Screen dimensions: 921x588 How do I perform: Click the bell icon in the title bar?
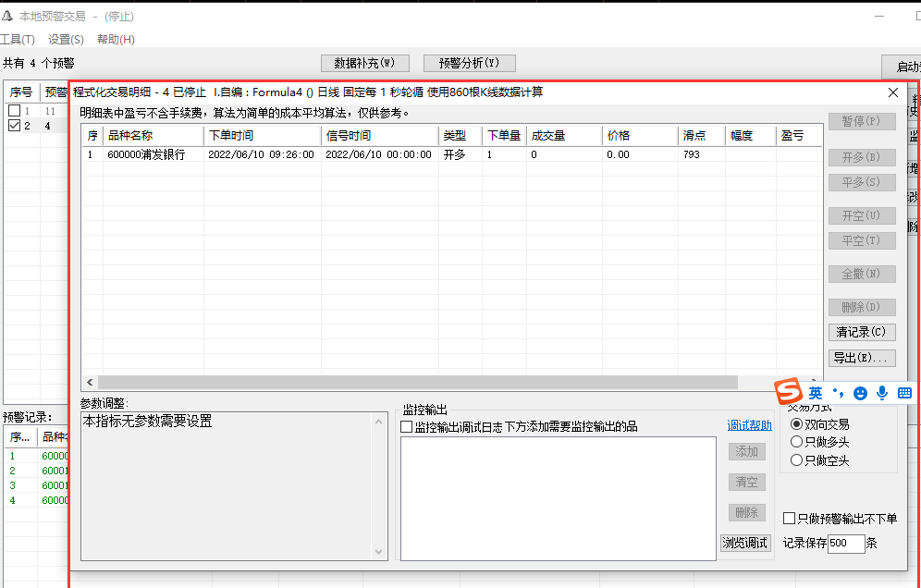(x=6, y=16)
